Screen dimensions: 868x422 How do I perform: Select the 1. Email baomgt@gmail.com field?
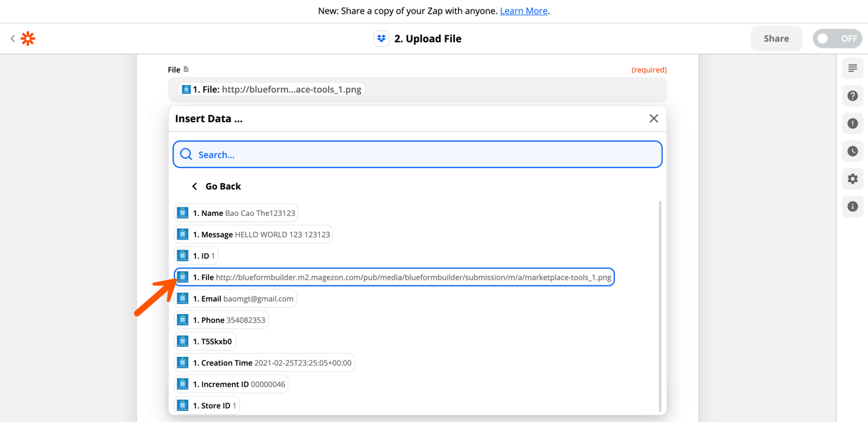click(x=236, y=298)
